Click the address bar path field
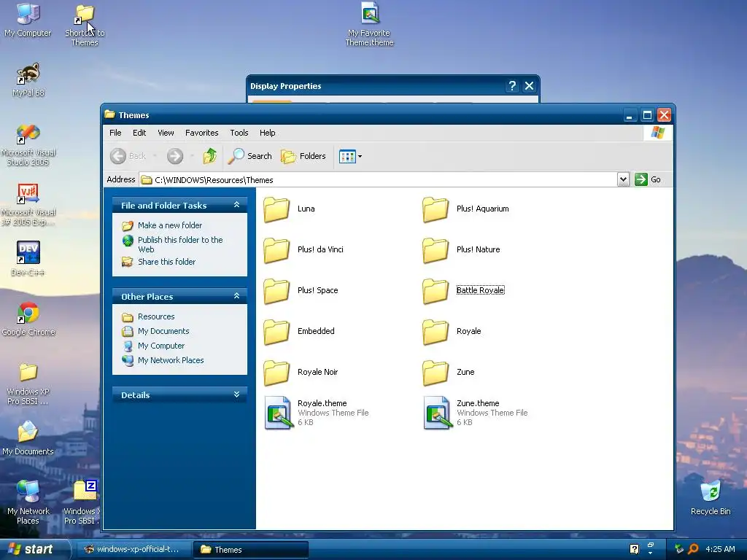Image resolution: width=747 pixels, height=560 pixels. [x=379, y=179]
